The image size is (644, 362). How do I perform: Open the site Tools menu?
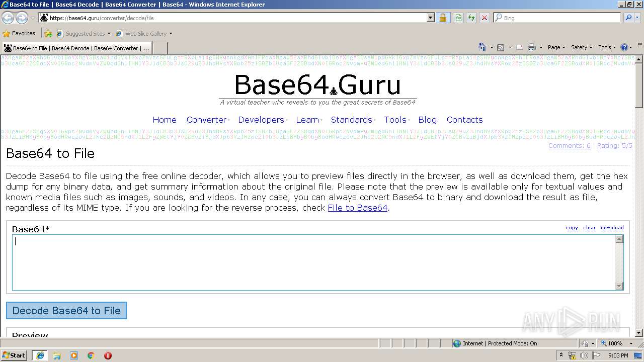(x=395, y=120)
